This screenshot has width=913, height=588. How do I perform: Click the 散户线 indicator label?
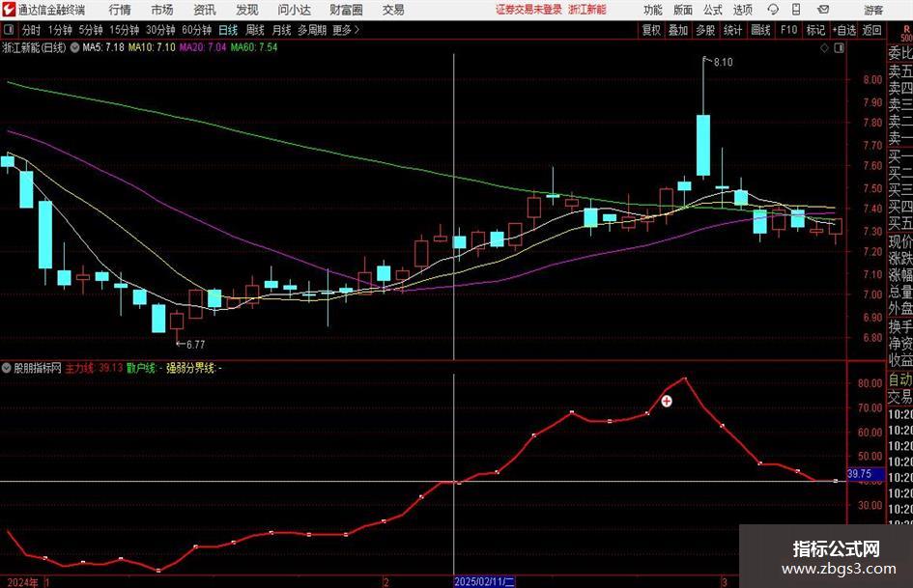(x=145, y=368)
